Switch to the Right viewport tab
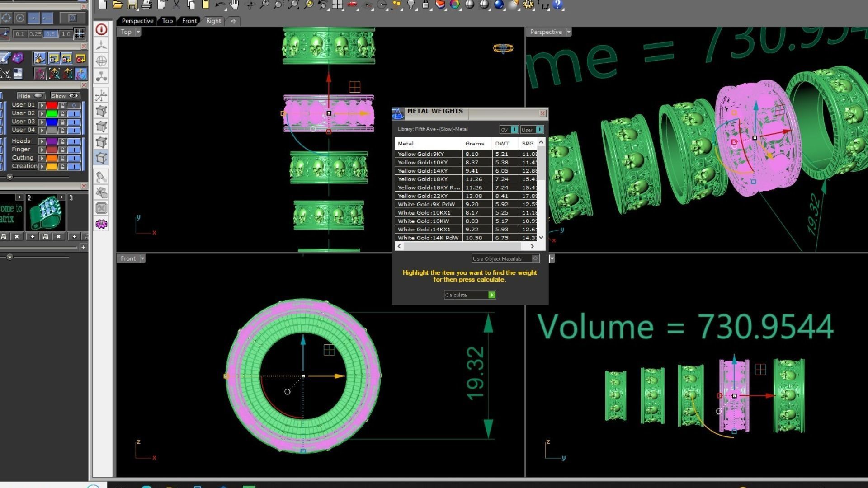The height and width of the screenshot is (488, 868). click(213, 21)
